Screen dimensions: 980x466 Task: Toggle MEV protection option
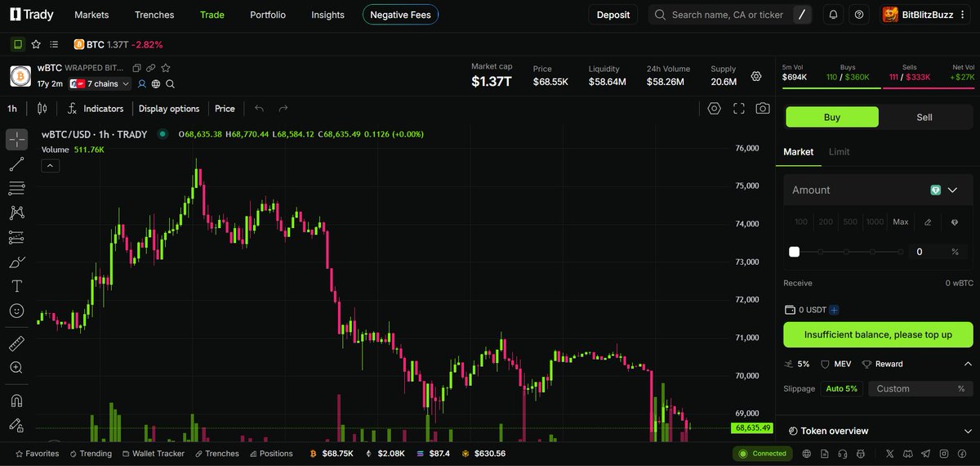(x=835, y=364)
